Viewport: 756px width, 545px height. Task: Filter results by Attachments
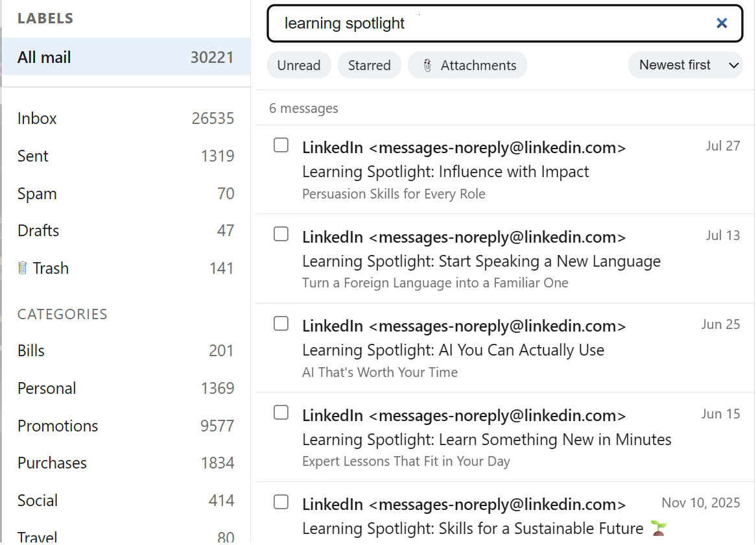[467, 65]
